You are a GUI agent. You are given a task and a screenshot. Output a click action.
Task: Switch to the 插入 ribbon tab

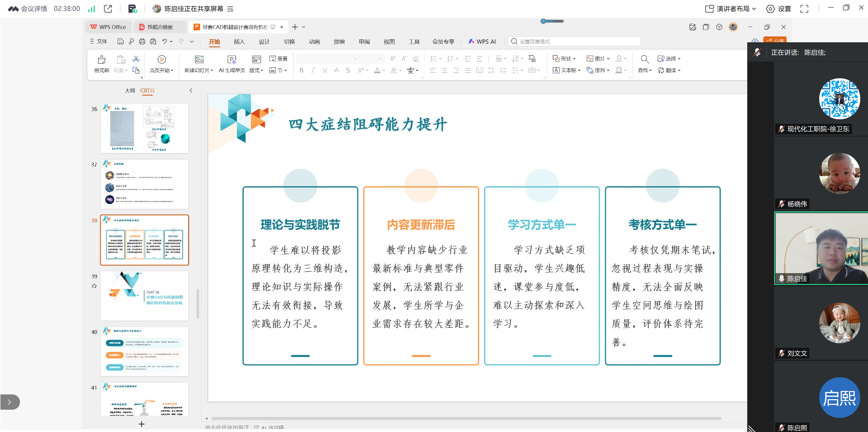point(239,41)
